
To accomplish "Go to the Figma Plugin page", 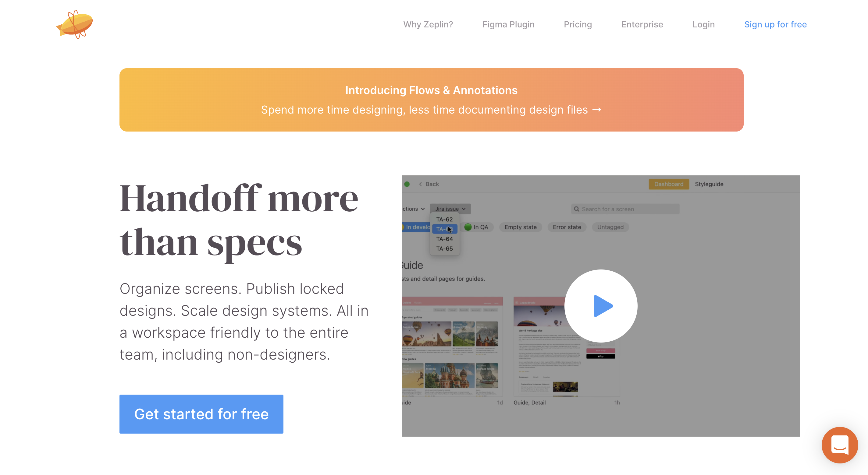I will coord(508,24).
